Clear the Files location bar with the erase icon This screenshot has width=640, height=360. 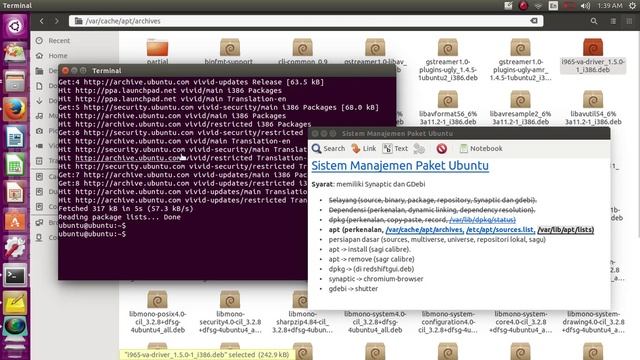point(533,21)
